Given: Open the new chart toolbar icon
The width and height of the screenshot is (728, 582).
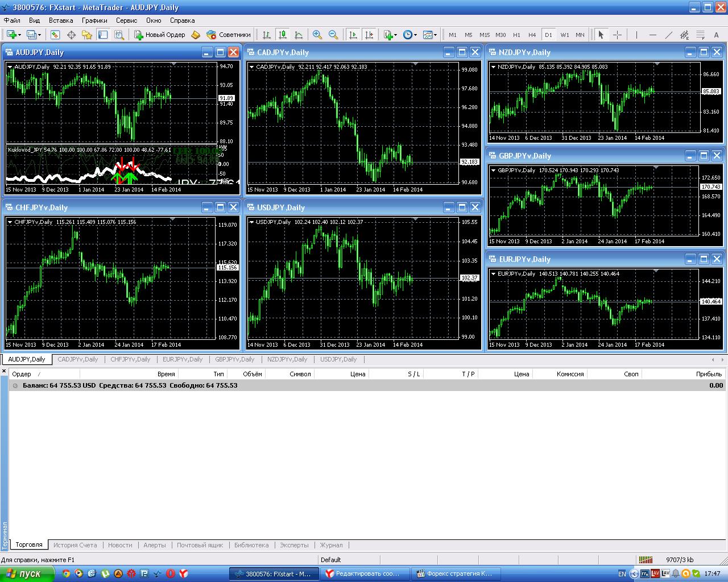Looking at the screenshot, I should click(x=11, y=35).
